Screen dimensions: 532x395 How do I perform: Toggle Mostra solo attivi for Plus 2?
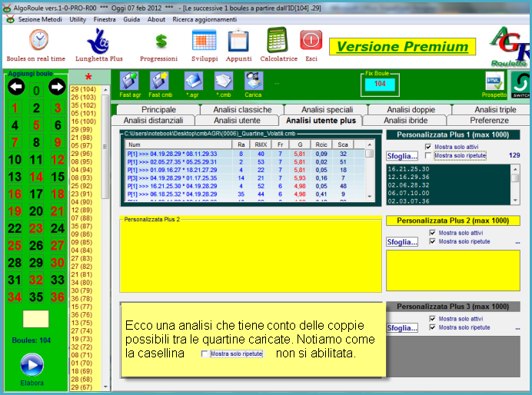[432, 233]
